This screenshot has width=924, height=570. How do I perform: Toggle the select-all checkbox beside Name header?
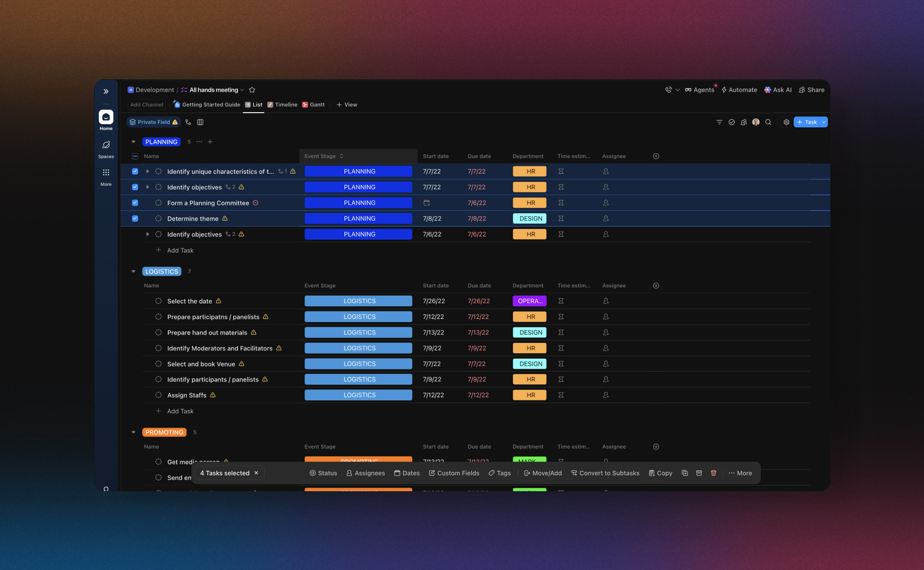click(x=135, y=156)
